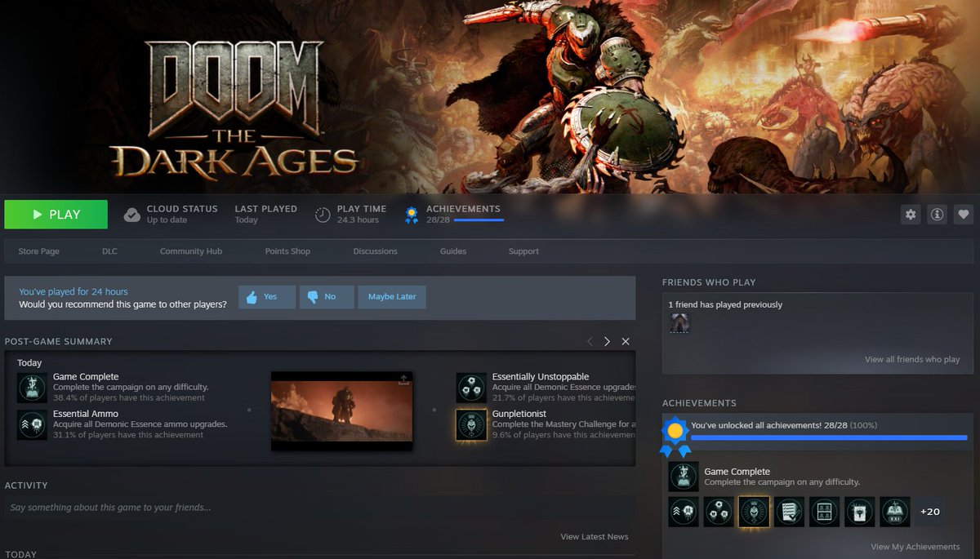Open the Support tab
980x559 pixels.
(523, 251)
